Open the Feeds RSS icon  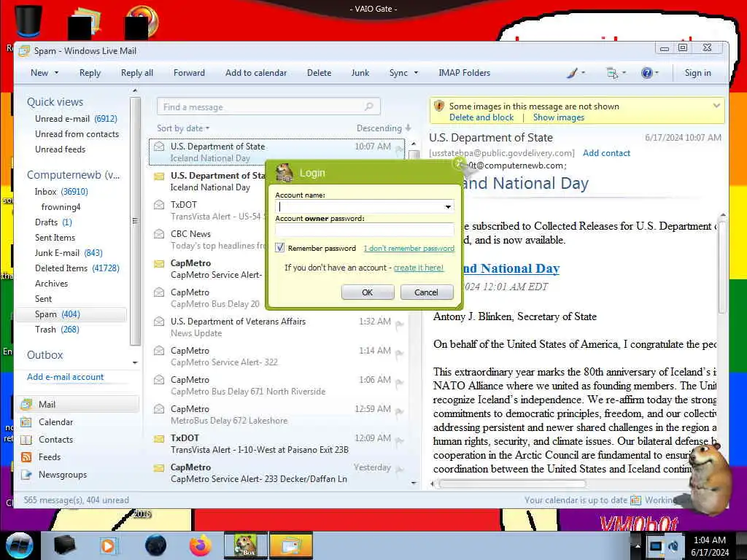pyautogui.click(x=26, y=457)
